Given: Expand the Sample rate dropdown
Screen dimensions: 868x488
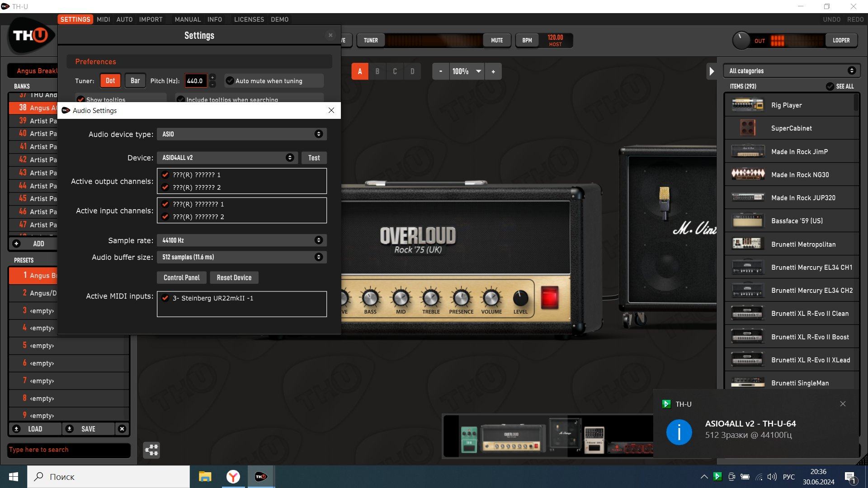Looking at the screenshot, I should tap(241, 240).
